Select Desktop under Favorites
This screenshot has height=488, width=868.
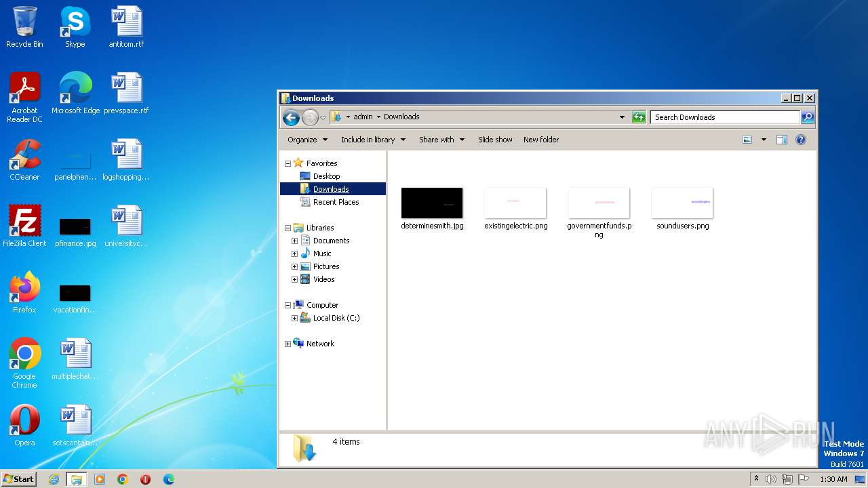click(326, 176)
